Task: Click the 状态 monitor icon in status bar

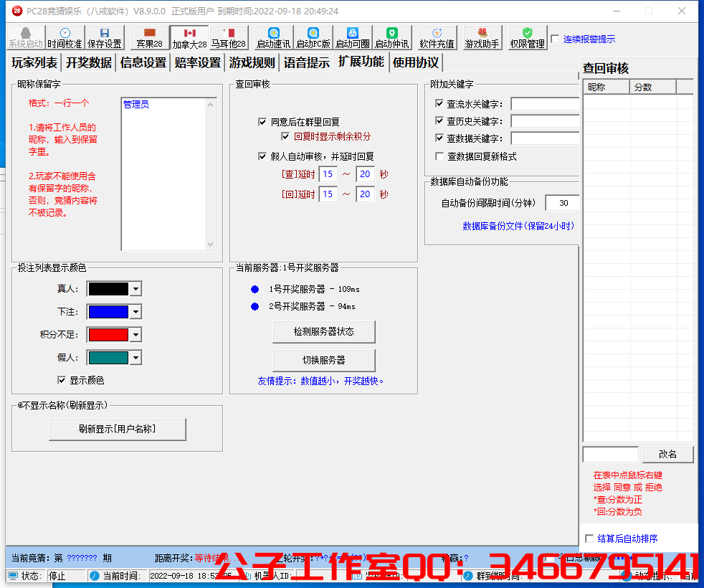Action: pyautogui.click(x=13, y=575)
